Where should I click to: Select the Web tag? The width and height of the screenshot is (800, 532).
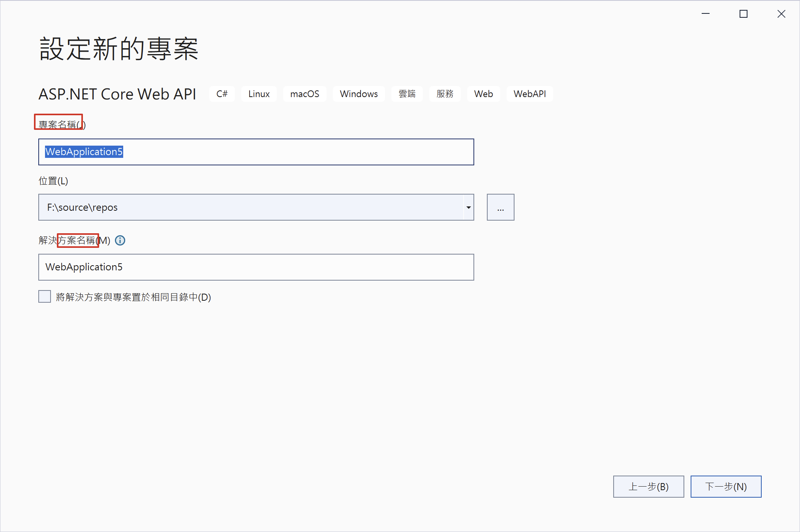tap(483, 94)
